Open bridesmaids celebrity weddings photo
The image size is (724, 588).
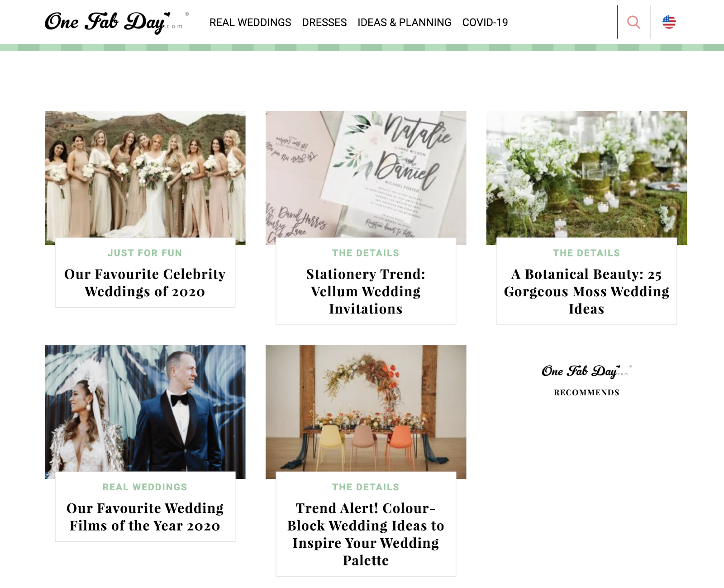[x=145, y=175]
